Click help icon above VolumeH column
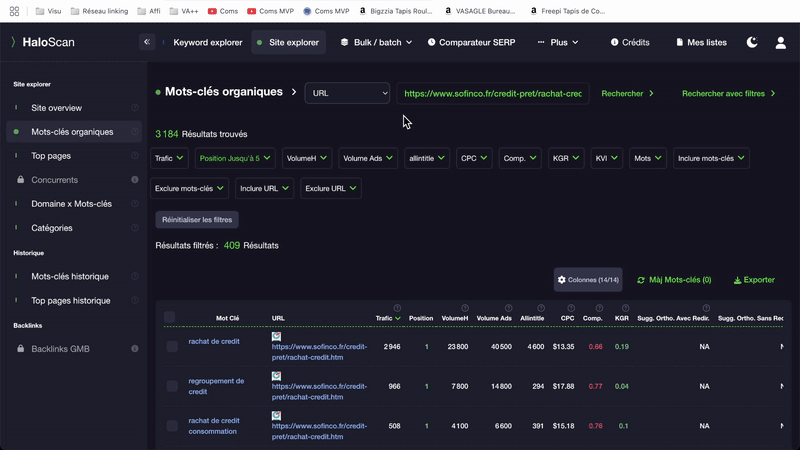This screenshot has width=800, height=450. (x=465, y=308)
